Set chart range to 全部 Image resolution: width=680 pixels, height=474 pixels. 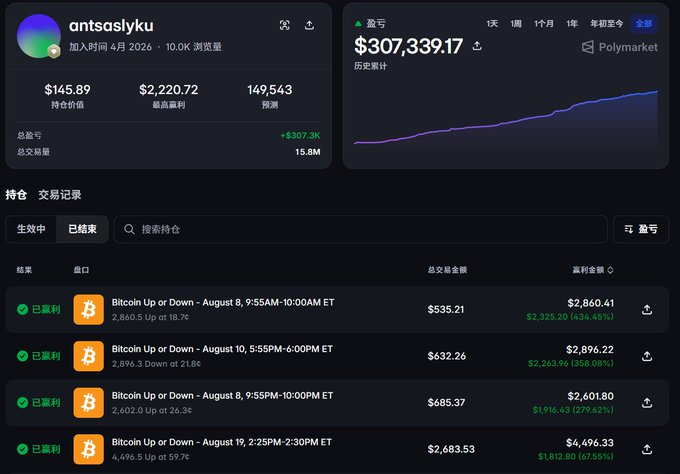coord(644,23)
